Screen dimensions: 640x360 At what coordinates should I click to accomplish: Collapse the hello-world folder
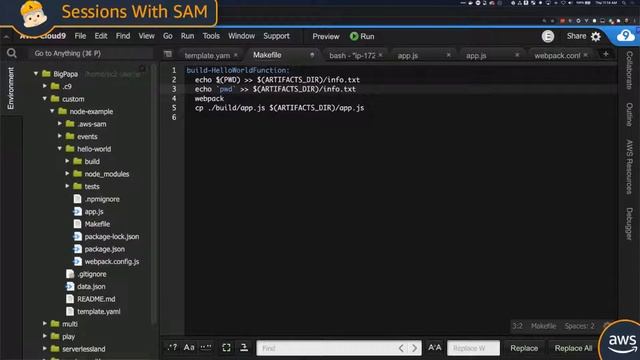click(60, 149)
